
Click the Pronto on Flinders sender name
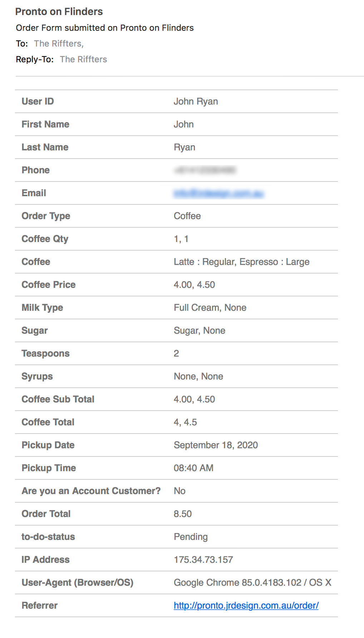click(x=59, y=12)
